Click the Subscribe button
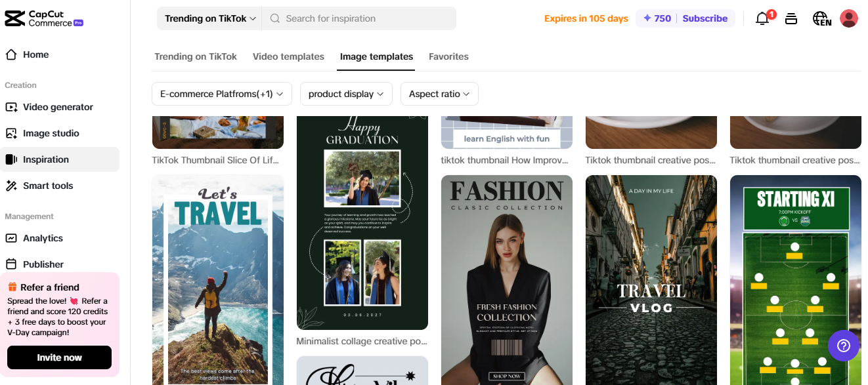This screenshot has height=385, width=868. click(705, 18)
